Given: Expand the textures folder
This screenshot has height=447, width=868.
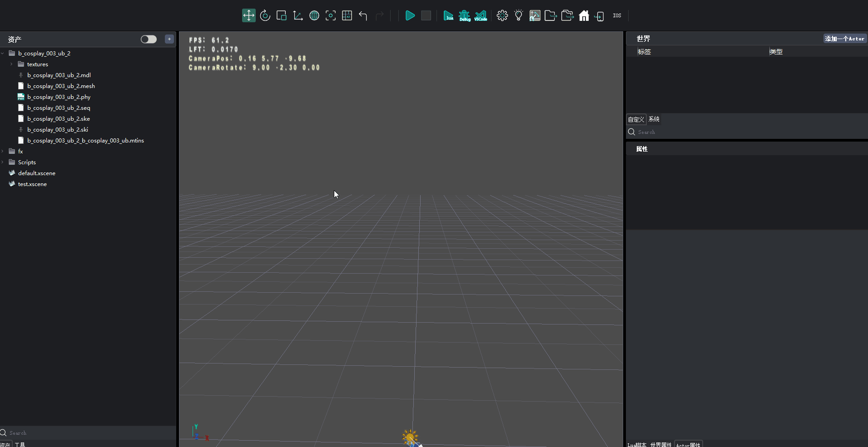Looking at the screenshot, I should coord(11,64).
